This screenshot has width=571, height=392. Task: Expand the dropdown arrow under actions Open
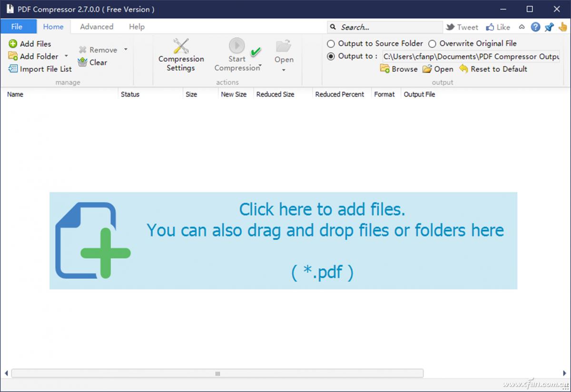click(x=284, y=70)
